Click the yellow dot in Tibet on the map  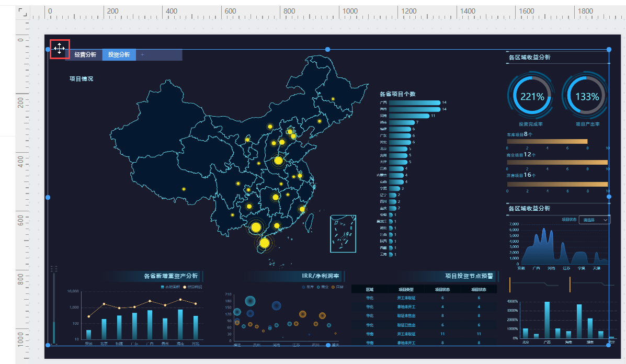point(184,189)
